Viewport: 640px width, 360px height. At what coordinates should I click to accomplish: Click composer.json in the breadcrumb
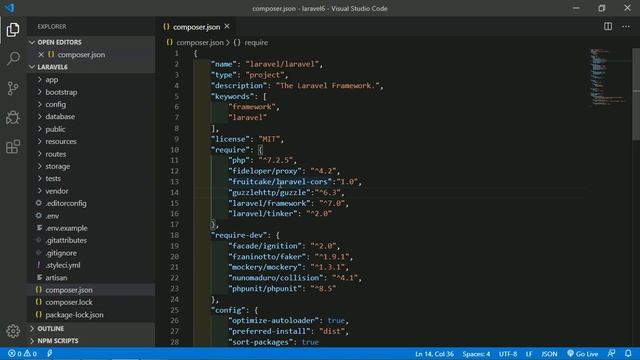[x=200, y=42]
